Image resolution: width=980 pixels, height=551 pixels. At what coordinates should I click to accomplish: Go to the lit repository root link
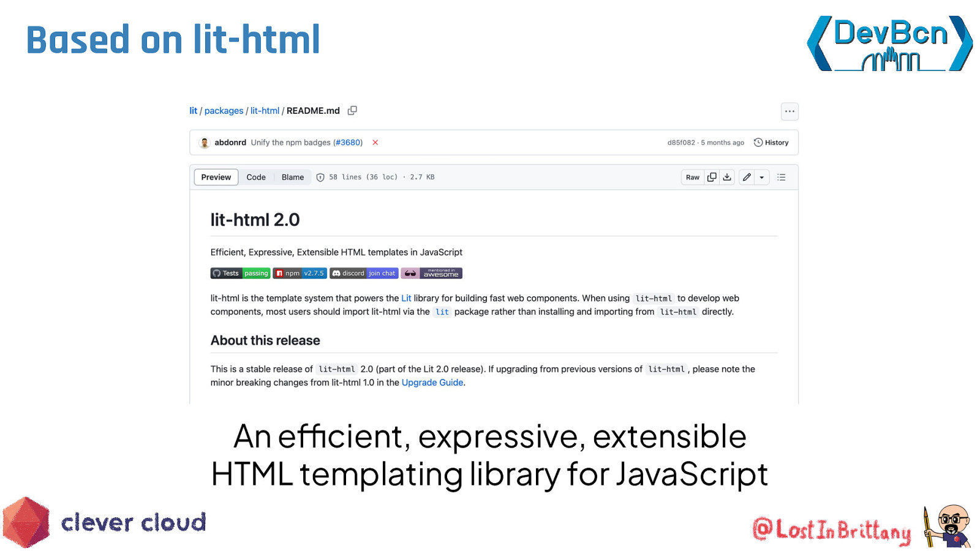[193, 111]
